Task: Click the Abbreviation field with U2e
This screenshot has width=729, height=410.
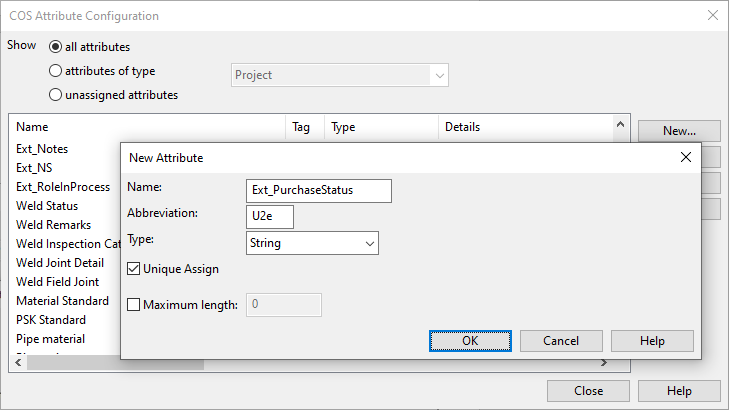Action: click(269, 217)
